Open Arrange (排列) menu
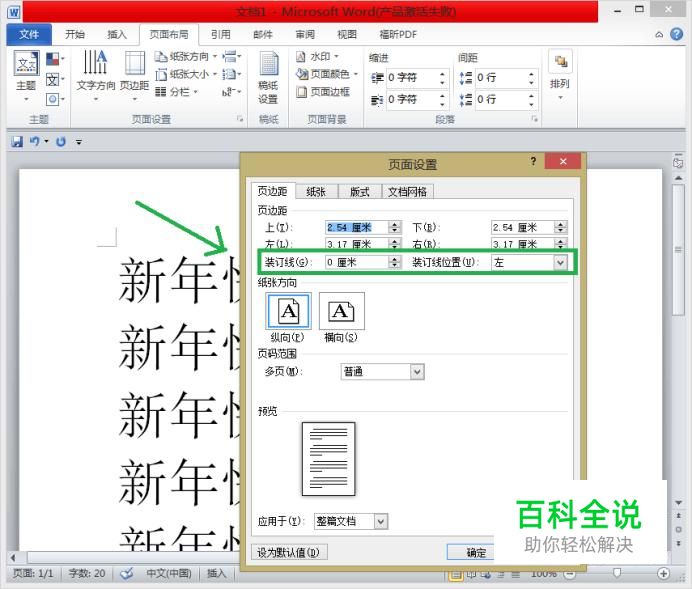This screenshot has height=589, width=692. click(x=560, y=75)
